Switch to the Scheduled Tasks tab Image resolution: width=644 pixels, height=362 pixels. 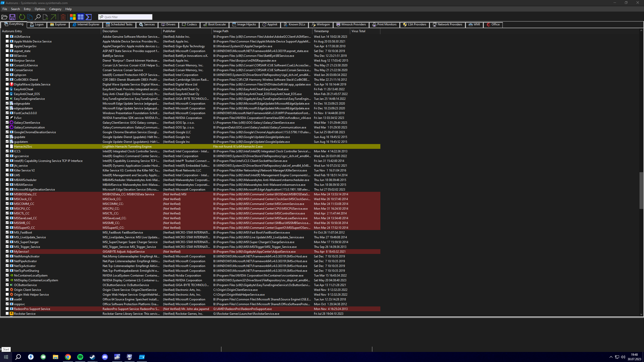tap(119, 25)
